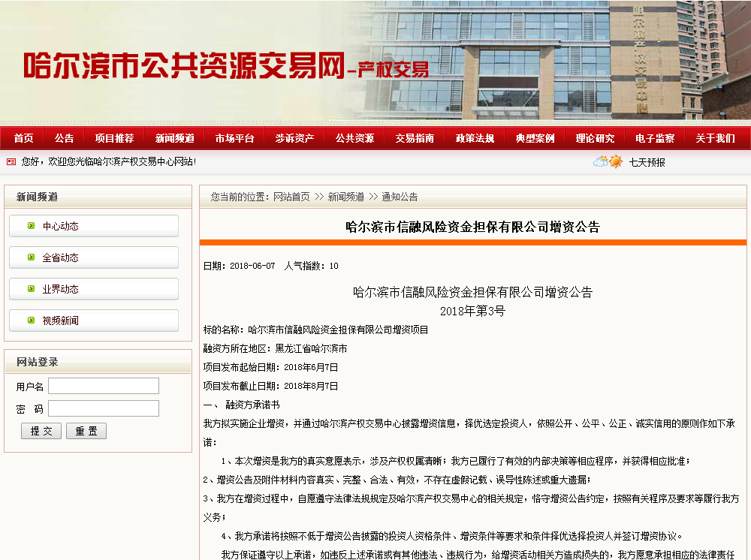Click the weather sun-and-cloud icon
Image resolution: width=751 pixels, height=560 pixels.
click(x=608, y=162)
